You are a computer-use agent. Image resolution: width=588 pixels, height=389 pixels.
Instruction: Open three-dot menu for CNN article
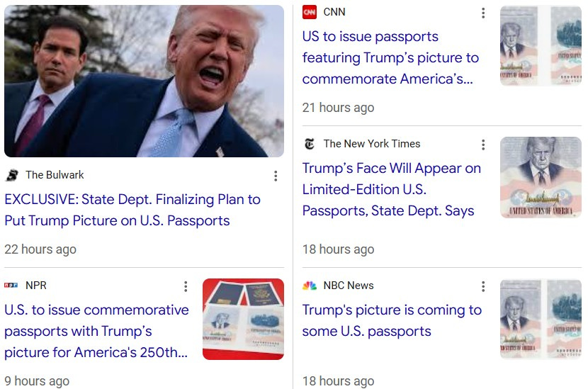point(483,13)
